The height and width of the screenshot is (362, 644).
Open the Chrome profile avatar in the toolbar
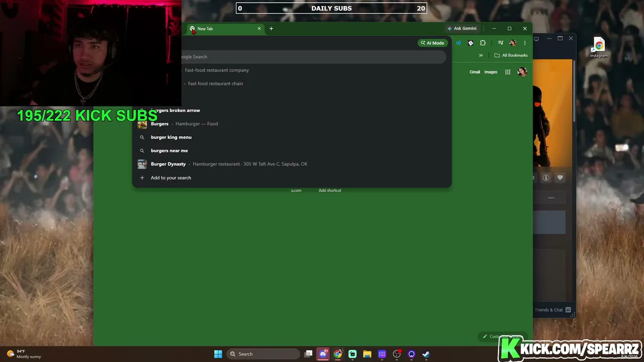pyautogui.click(x=513, y=43)
